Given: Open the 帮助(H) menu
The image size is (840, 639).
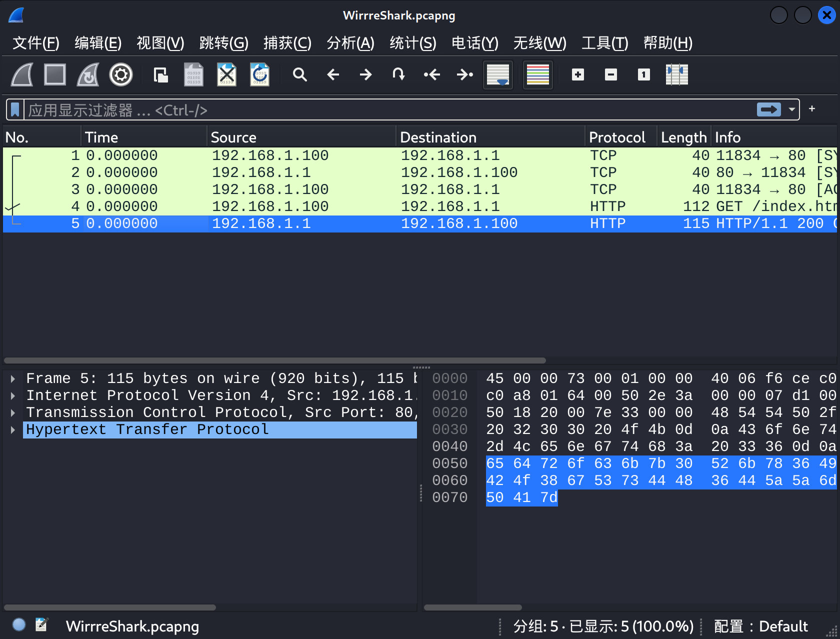Looking at the screenshot, I should pyautogui.click(x=668, y=43).
